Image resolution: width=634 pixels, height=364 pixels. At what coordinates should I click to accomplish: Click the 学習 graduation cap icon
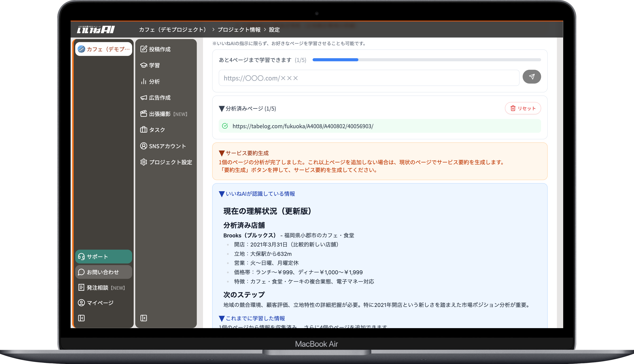pos(144,65)
